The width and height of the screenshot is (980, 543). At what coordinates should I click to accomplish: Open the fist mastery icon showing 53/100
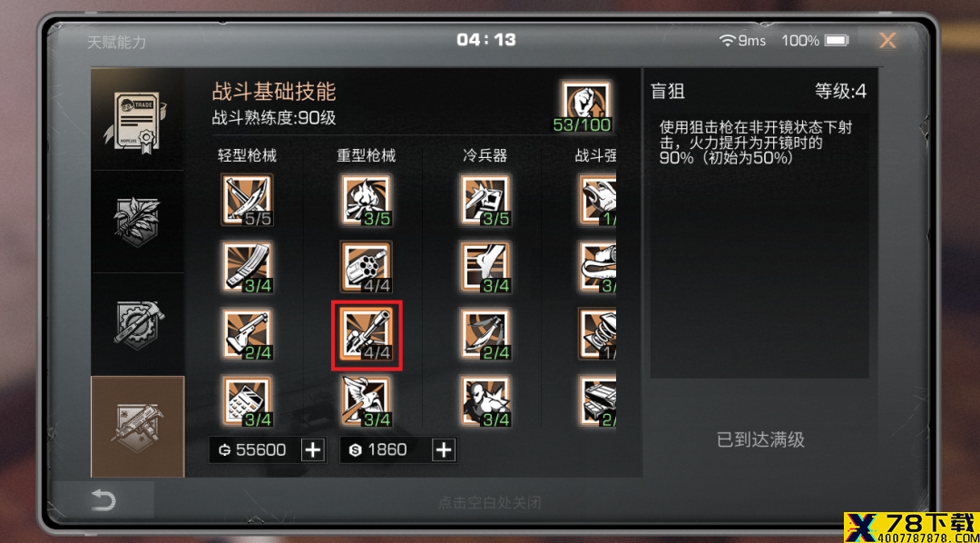pos(586,106)
